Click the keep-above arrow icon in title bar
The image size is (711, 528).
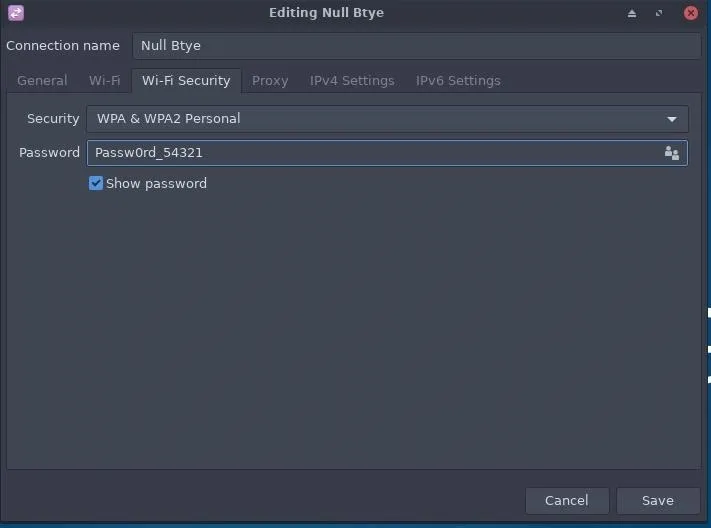pos(632,14)
